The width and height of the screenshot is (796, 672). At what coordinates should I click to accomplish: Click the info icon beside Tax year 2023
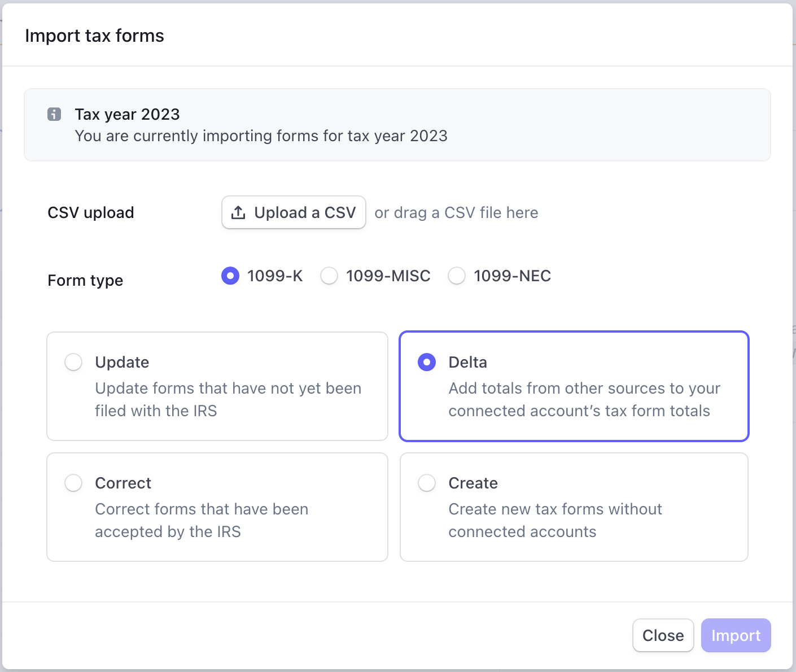pyautogui.click(x=54, y=114)
